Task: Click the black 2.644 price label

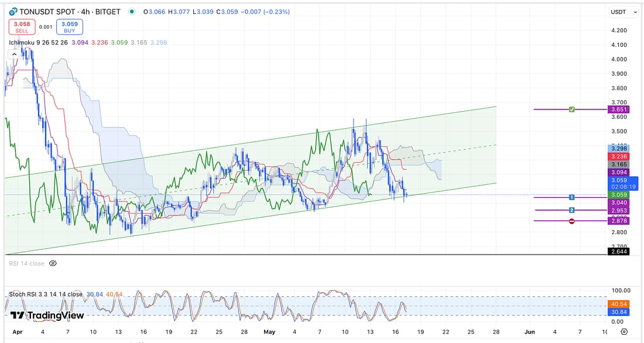Action: pyautogui.click(x=619, y=252)
